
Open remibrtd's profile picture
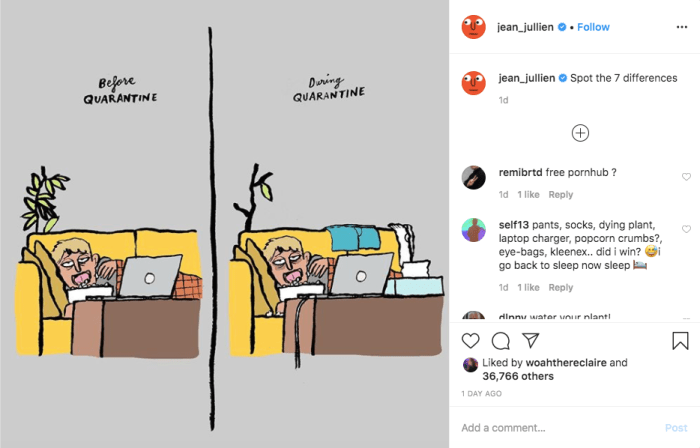474,178
